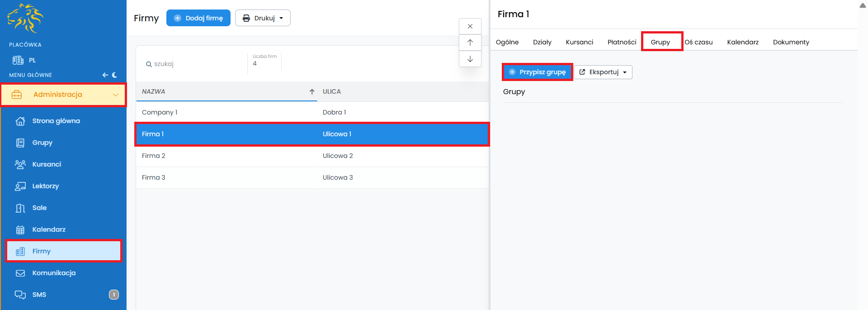The width and height of the screenshot is (868, 310).
Task: Go to Kursanci in the sidebar
Action: (x=47, y=164)
